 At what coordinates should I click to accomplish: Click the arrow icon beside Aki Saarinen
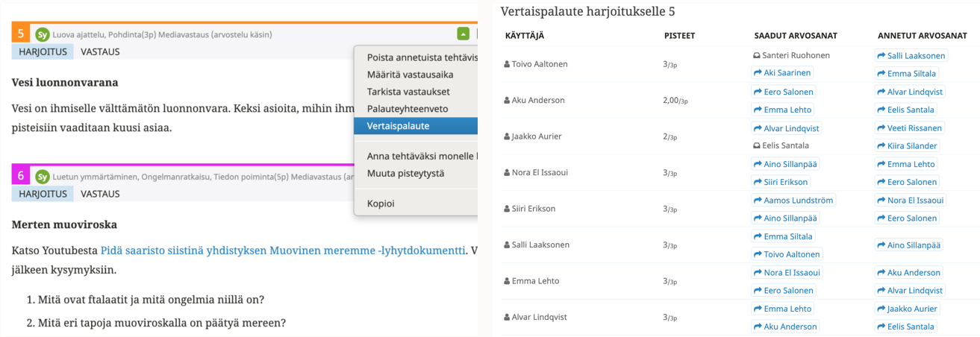757,73
